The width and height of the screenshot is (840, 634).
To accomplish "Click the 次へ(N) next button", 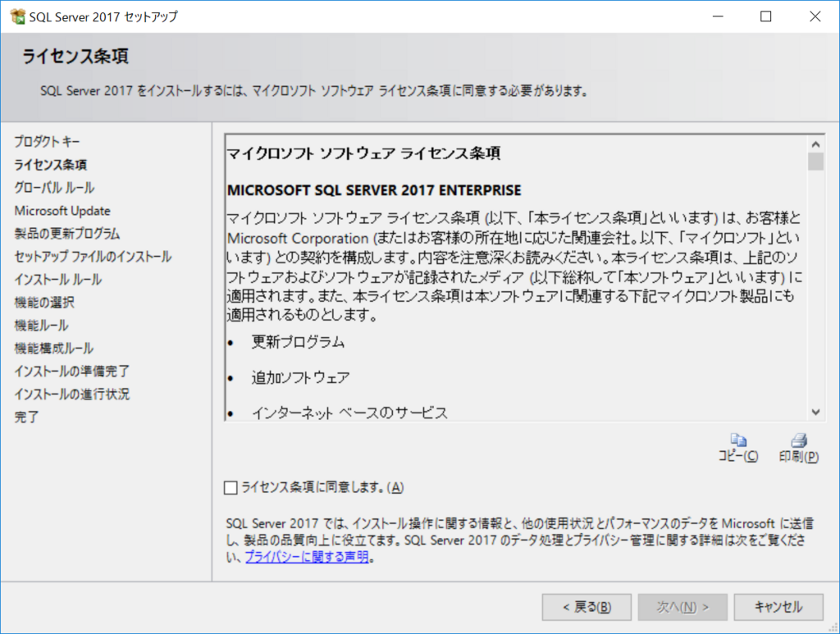I will pyautogui.click(x=682, y=607).
